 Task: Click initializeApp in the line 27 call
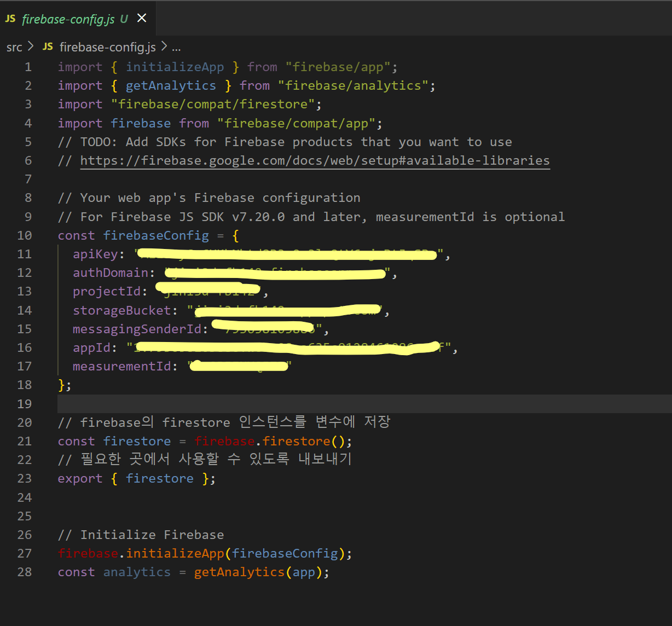click(175, 553)
